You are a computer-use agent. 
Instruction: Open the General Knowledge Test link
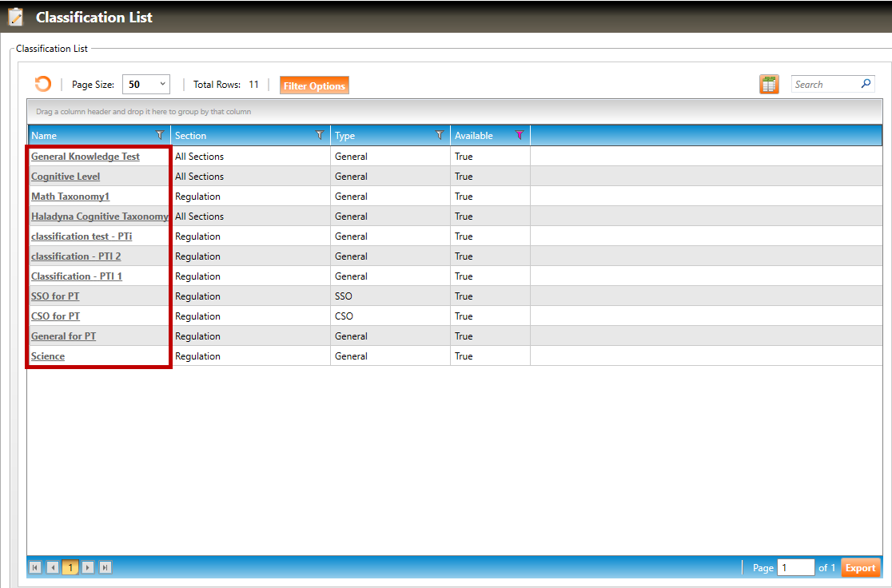pyautogui.click(x=86, y=157)
